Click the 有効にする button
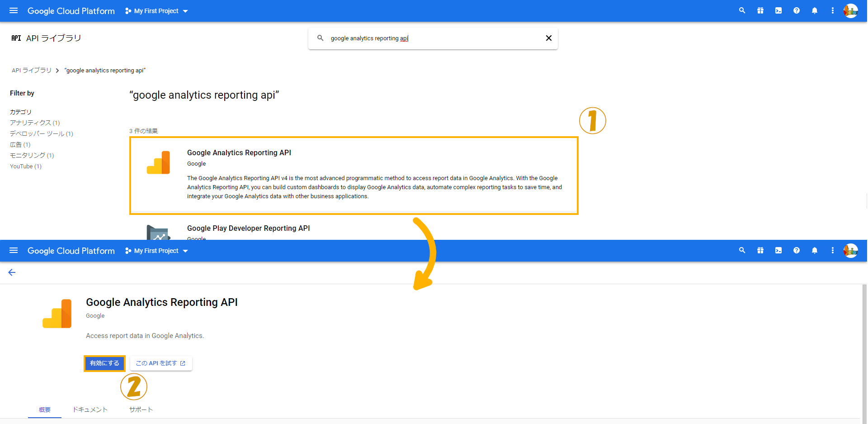The height and width of the screenshot is (424, 868). tap(104, 363)
